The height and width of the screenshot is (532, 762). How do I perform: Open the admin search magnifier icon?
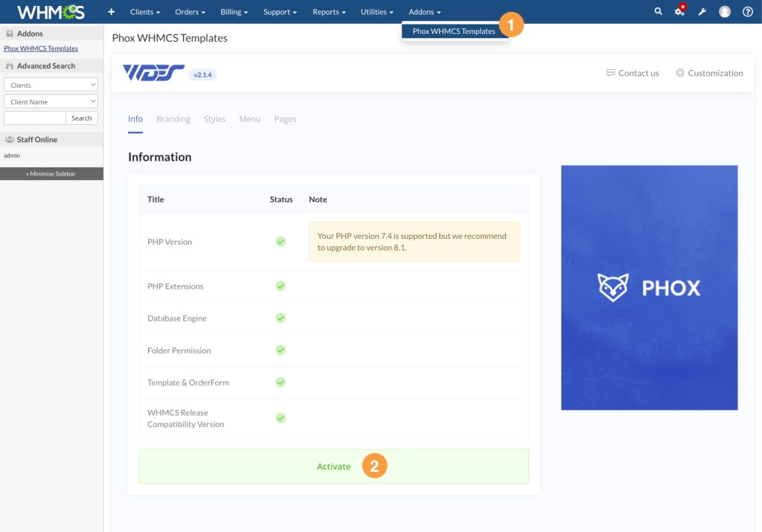pos(658,11)
